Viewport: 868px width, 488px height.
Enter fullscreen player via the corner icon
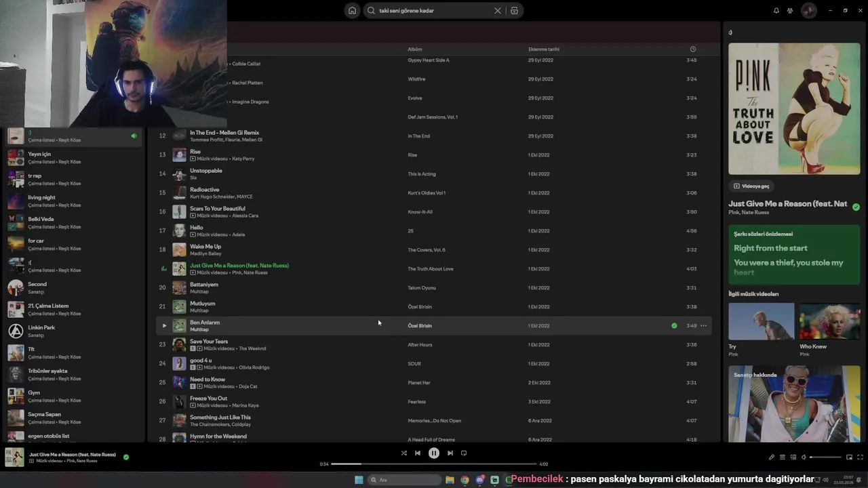[860, 457]
